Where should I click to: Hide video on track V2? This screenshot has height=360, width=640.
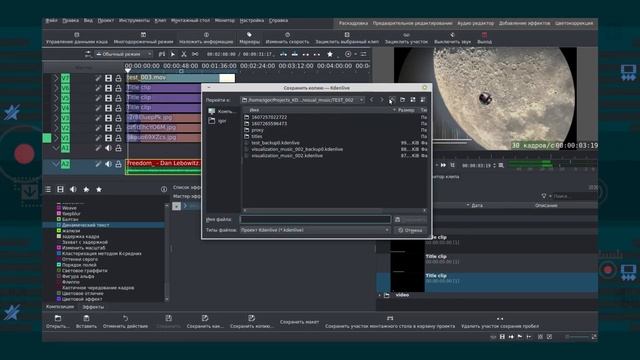pos(108,128)
